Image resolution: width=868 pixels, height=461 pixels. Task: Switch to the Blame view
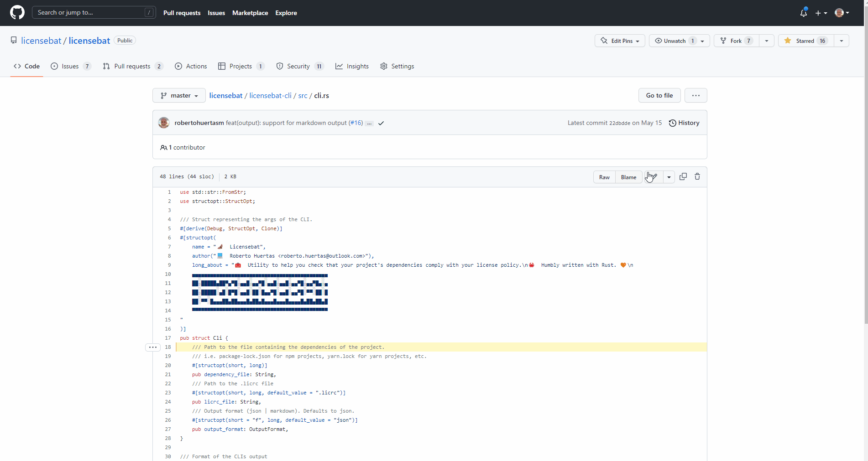(x=628, y=177)
